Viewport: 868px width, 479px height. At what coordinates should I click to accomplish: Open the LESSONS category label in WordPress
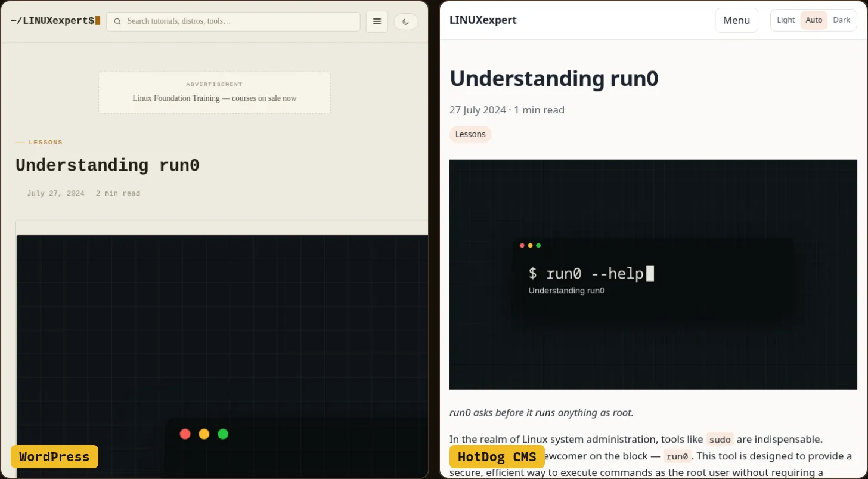coord(46,143)
